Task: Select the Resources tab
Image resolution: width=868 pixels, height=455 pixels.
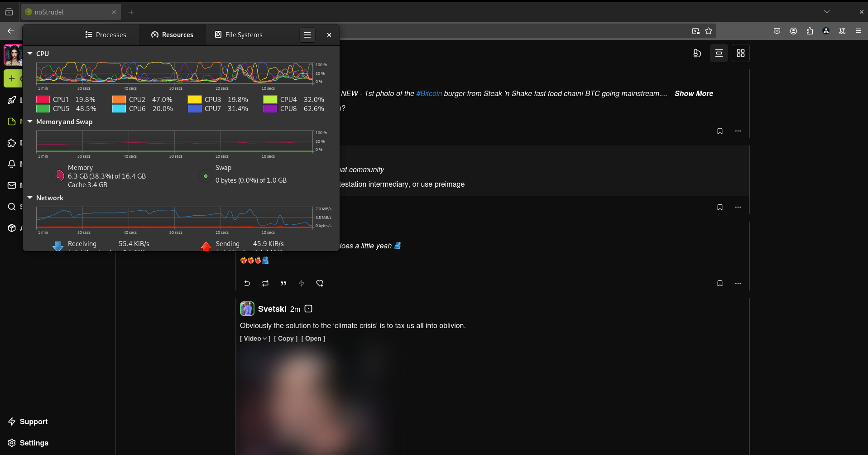Action: pyautogui.click(x=172, y=35)
